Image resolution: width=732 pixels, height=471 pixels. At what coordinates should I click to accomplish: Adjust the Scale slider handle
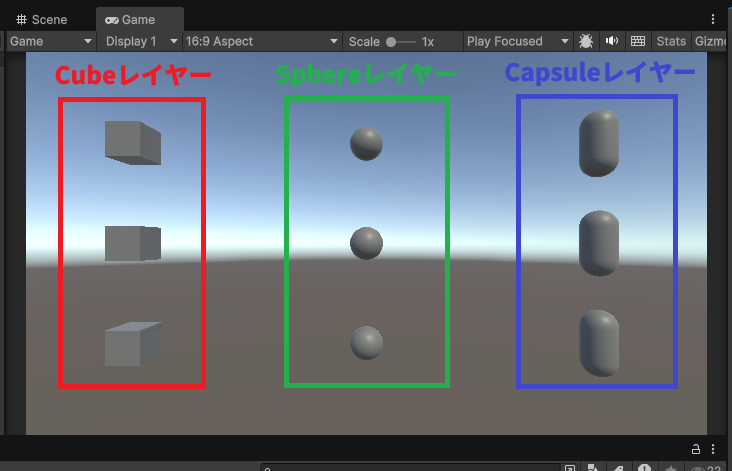click(392, 42)
